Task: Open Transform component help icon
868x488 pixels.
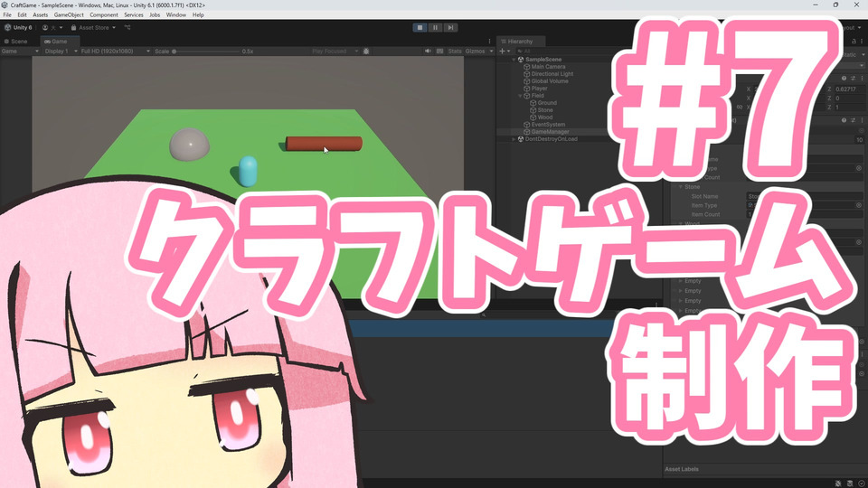Action: [x=844, y=78]
